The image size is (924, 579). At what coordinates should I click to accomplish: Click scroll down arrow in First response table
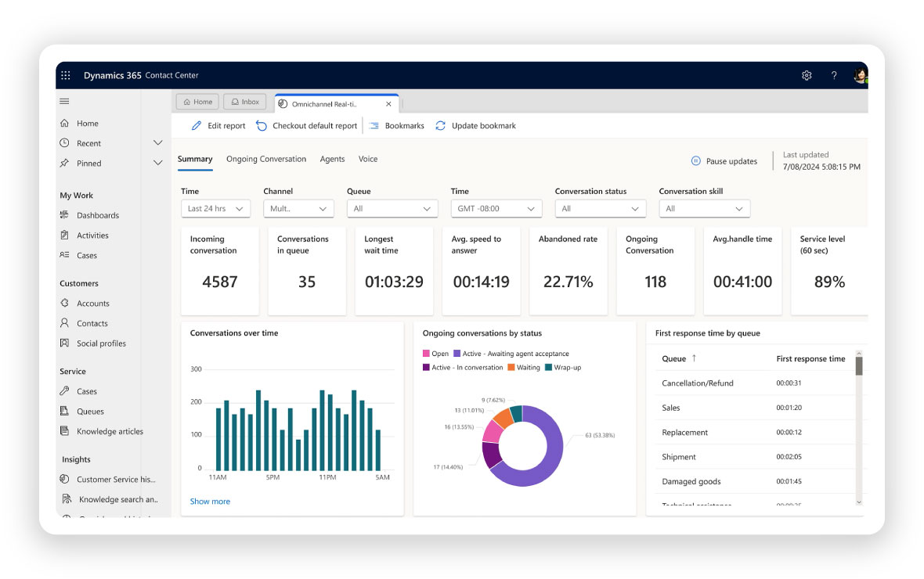858,502
